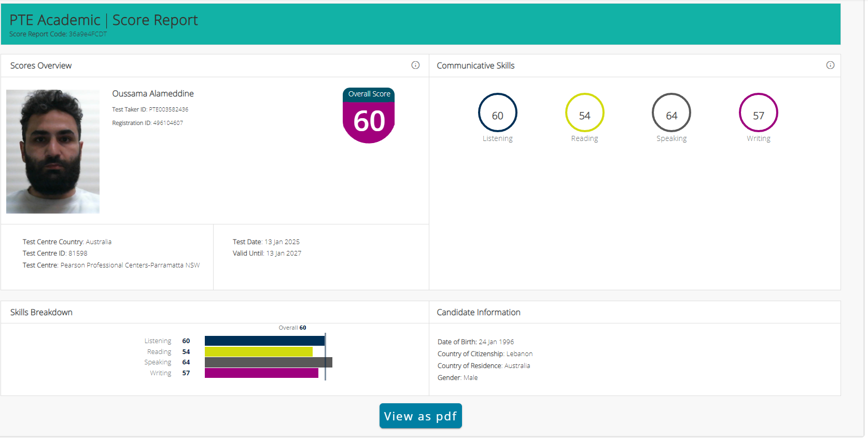868x438 pixels.
Task: Click the Communicative Skills info icon
Action: coord(830,65)
